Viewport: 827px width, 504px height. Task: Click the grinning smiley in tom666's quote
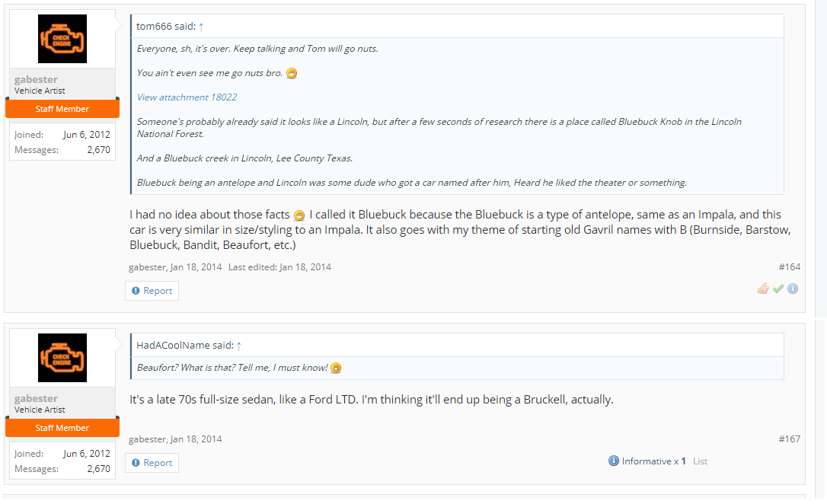292,73
